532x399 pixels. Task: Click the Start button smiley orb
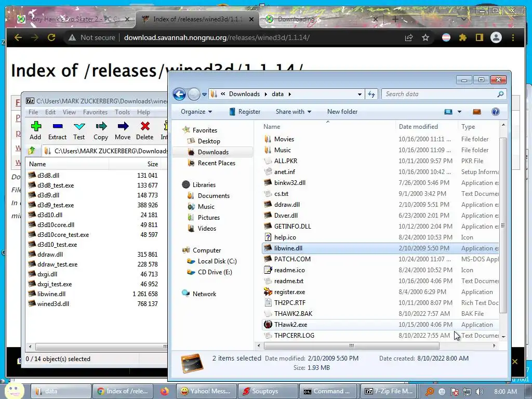[x=14, y=391]
